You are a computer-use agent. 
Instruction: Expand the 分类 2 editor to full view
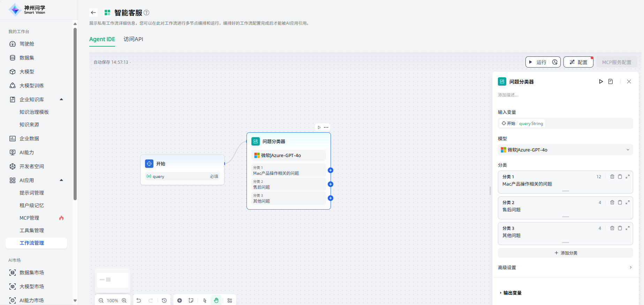pos(628,202)
